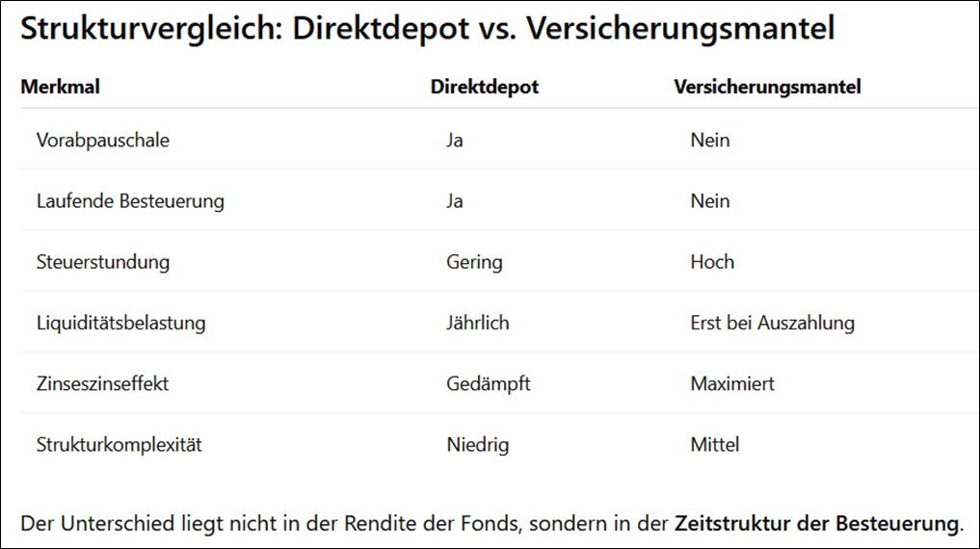The height and width of the screenshot is (549, 980).
Task: Click 'Nein' in the Vorabpauschale row
Action: [x=710, y=140]
